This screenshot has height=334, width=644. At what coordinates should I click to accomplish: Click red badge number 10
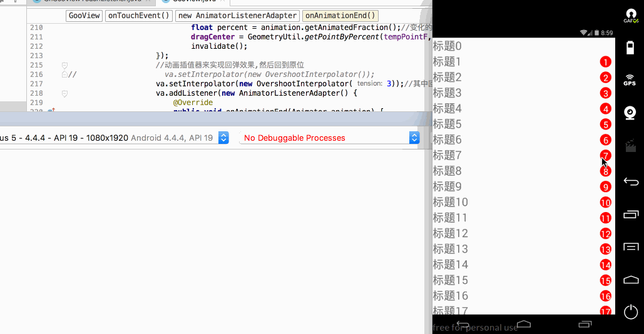pos(605,202)
